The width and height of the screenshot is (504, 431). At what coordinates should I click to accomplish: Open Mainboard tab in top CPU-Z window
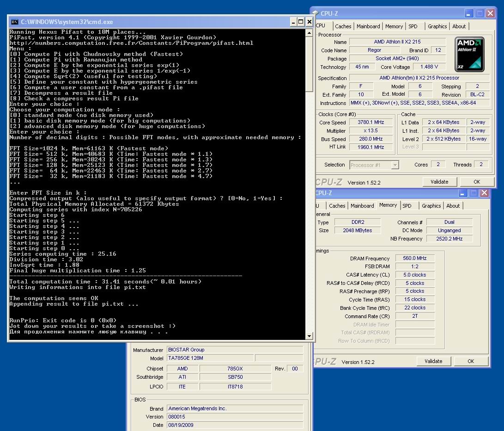[x=368, y=26]
